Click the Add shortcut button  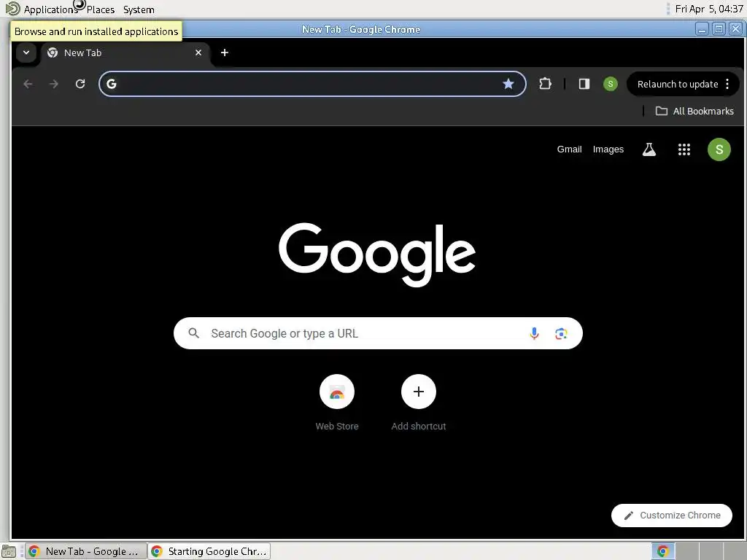(x=418, y=402)
